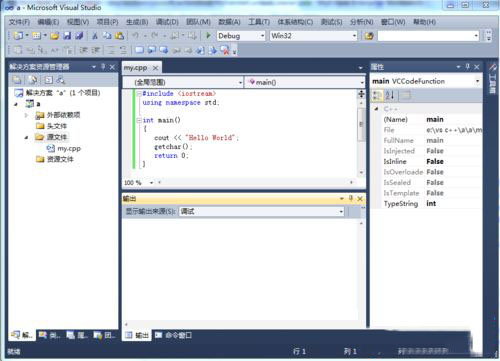Select the IsInline property row
500x361 pixels.
tap(432, 161)
